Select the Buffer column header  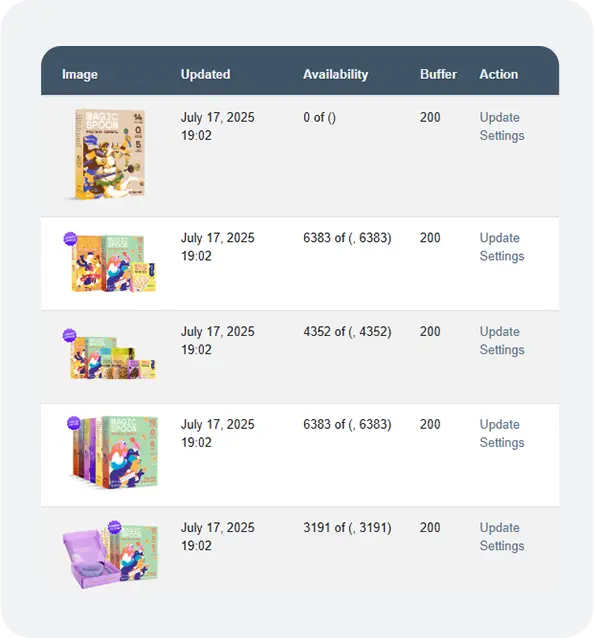438,74
